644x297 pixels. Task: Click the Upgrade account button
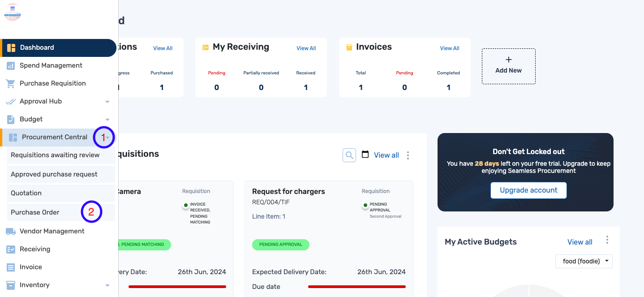pyautogui.click(x=528, y=190)
